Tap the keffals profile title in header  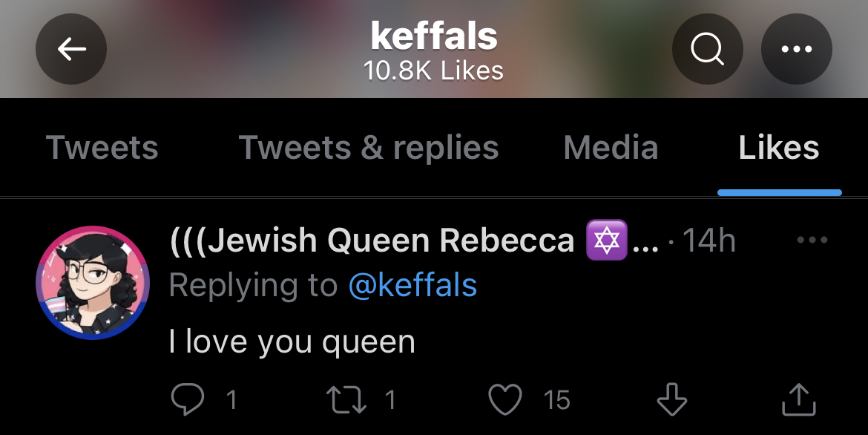click(x=433, y=36)
